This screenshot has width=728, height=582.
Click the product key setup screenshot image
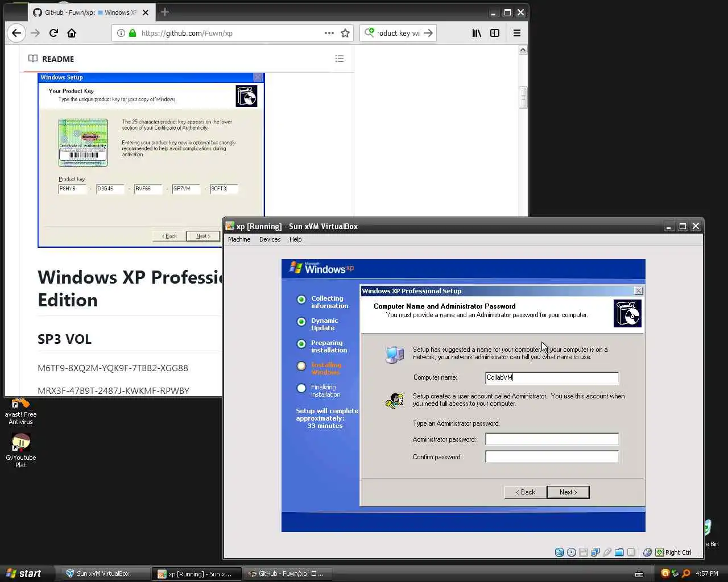151,160
